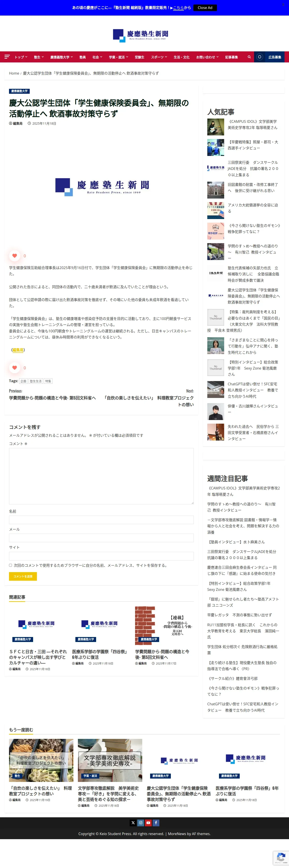This screenshot has height=868, width=289.
Task: Click the MoreNews footer link
Action: point(177,834)
